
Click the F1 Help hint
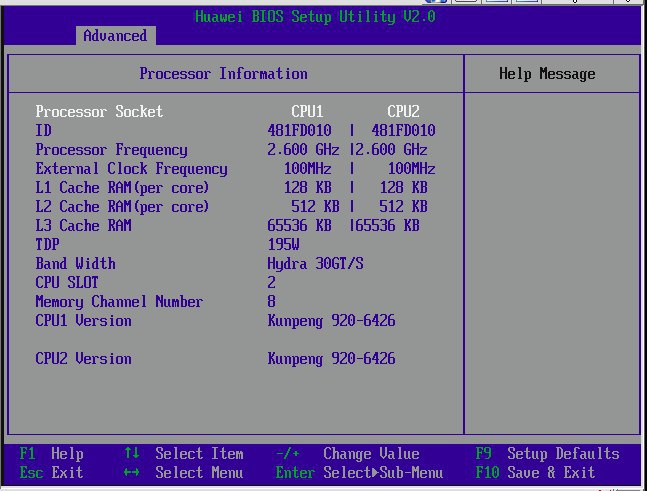pos(52,453)
